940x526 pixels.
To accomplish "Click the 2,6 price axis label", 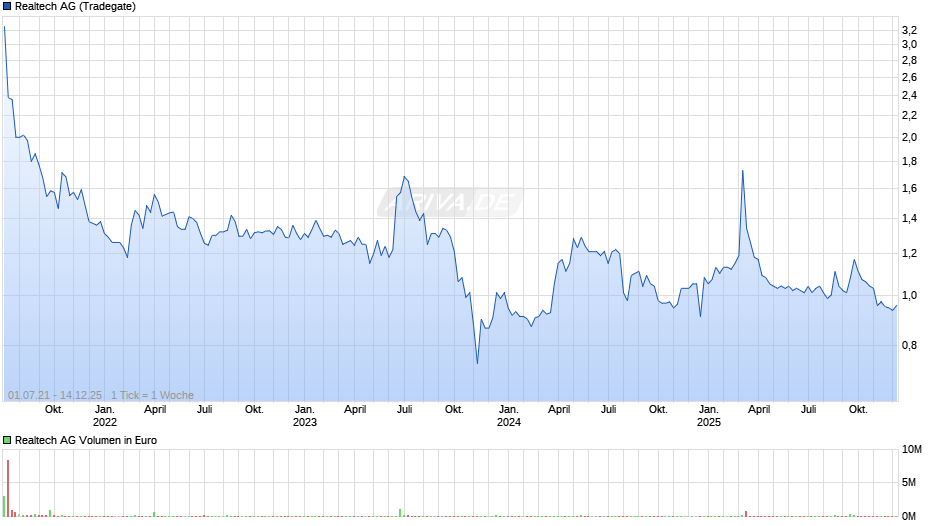I will pos(909,77).
